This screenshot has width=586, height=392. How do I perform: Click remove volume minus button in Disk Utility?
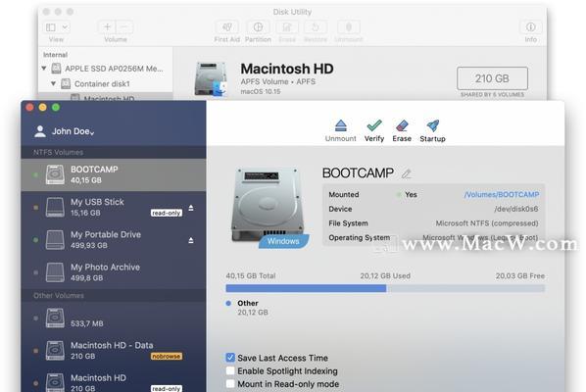[x=124, y=26]
